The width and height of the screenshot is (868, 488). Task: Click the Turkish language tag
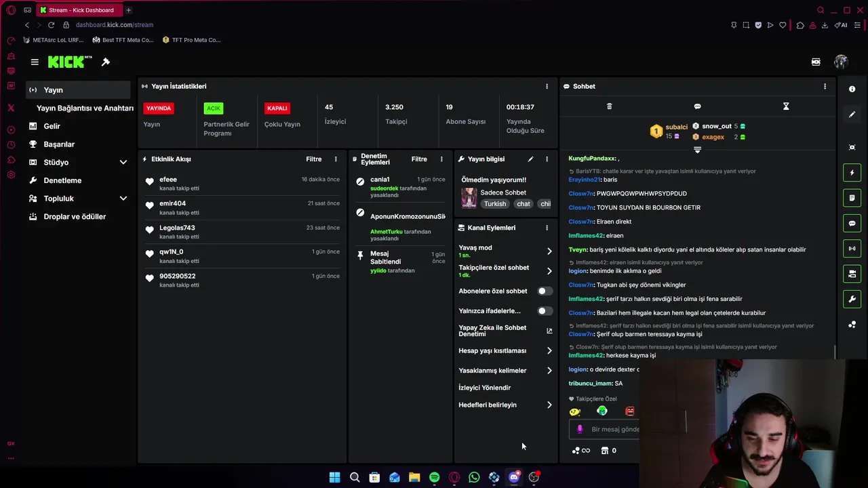pyautogui.click(x=495, y=204)
